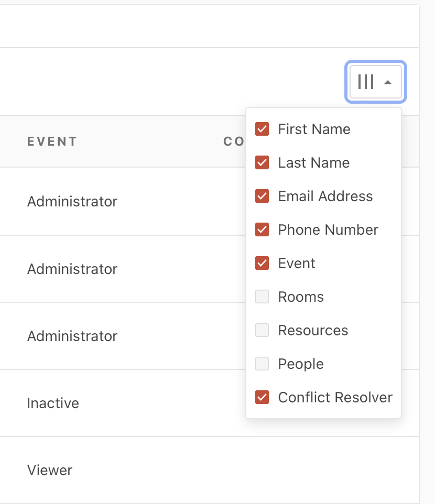Hide the Phone Number column
This screenshot has height=504, width=435.
click(262, 229)
